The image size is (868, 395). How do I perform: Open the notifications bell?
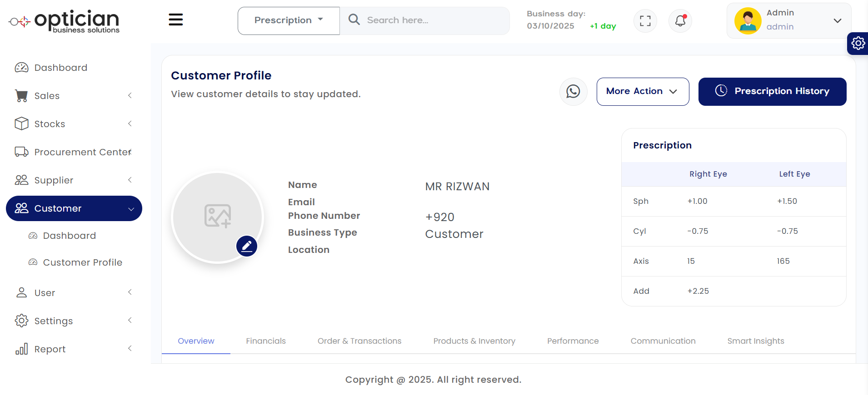[x=680, y=20]
